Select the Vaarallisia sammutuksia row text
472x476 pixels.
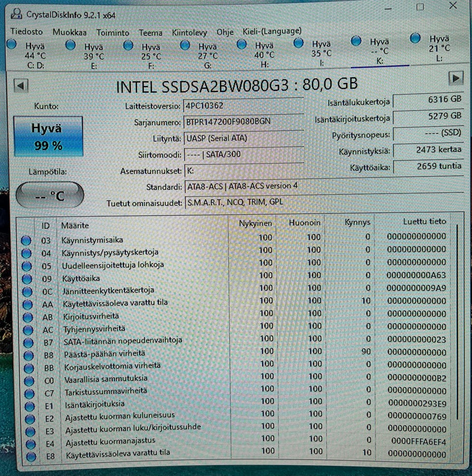pyautogui.click(x=106, y=379)
